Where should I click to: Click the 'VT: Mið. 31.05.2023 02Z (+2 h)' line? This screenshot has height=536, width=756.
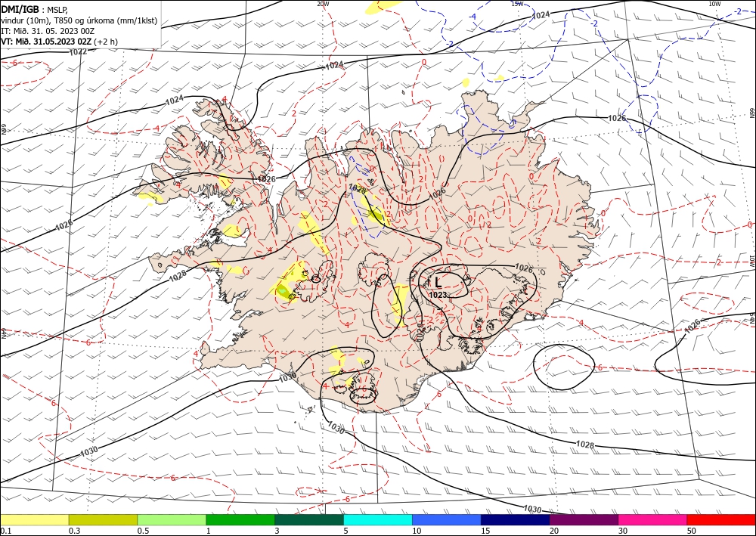59,42
